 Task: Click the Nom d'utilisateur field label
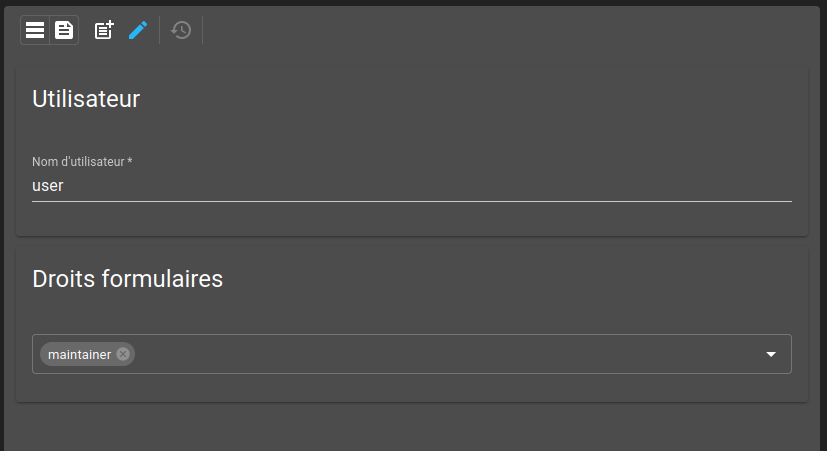(82, 161)
